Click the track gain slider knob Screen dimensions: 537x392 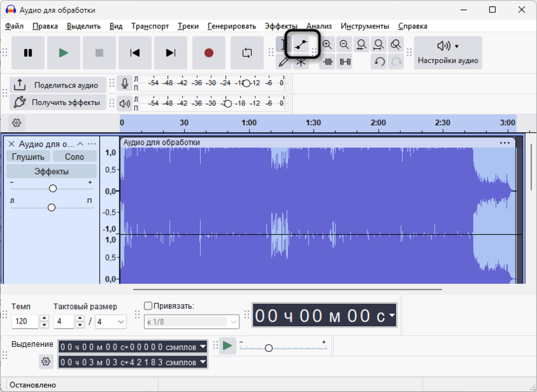pyautogui.click(x=53, y=188)
